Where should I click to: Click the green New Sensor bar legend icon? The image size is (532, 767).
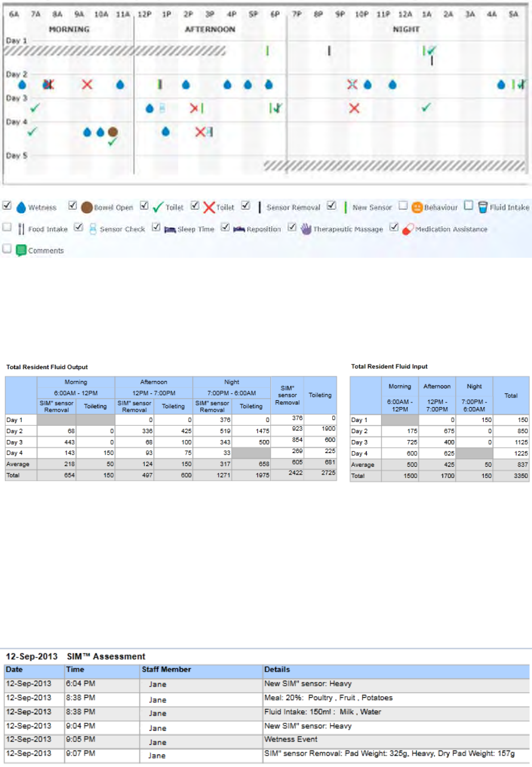345,207
